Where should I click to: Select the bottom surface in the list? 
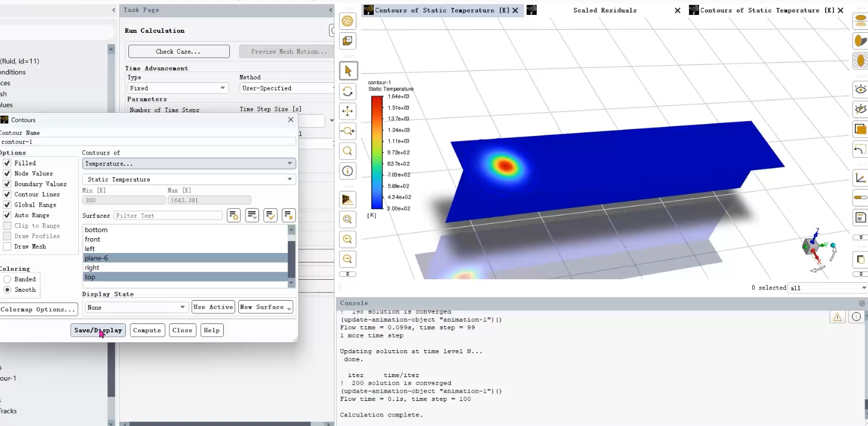185,230
